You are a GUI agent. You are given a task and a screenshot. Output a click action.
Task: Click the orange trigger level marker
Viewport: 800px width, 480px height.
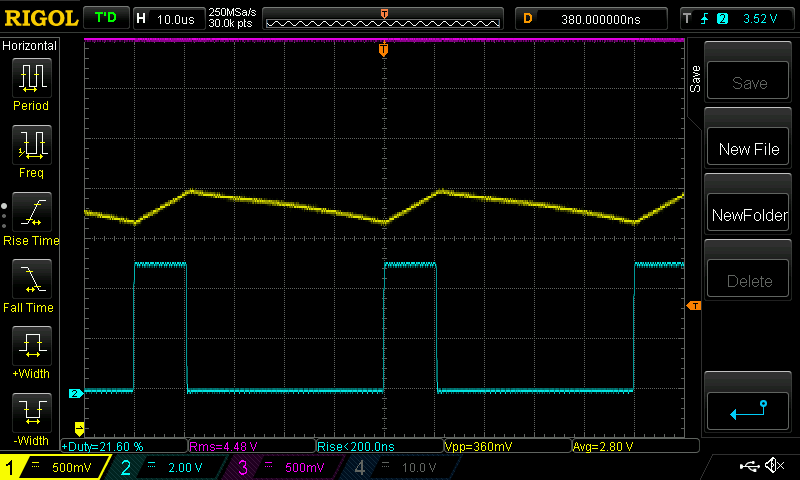click(x=693, y=305)
